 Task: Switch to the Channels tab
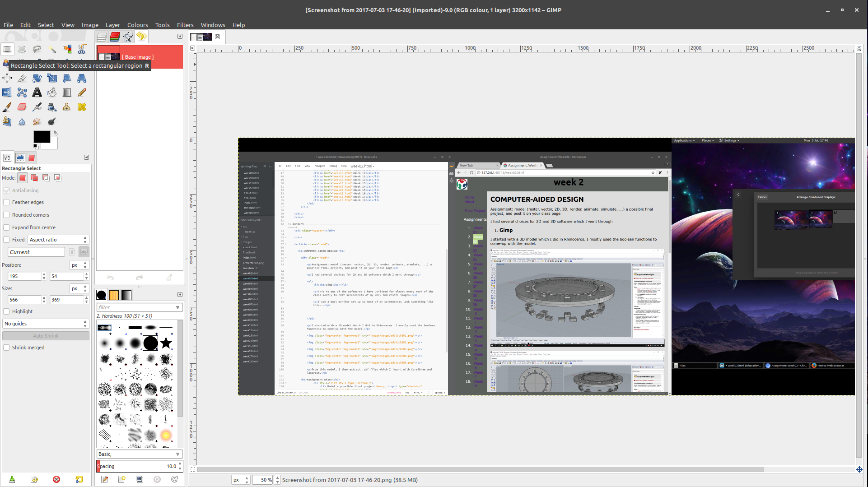pos(115,37)
